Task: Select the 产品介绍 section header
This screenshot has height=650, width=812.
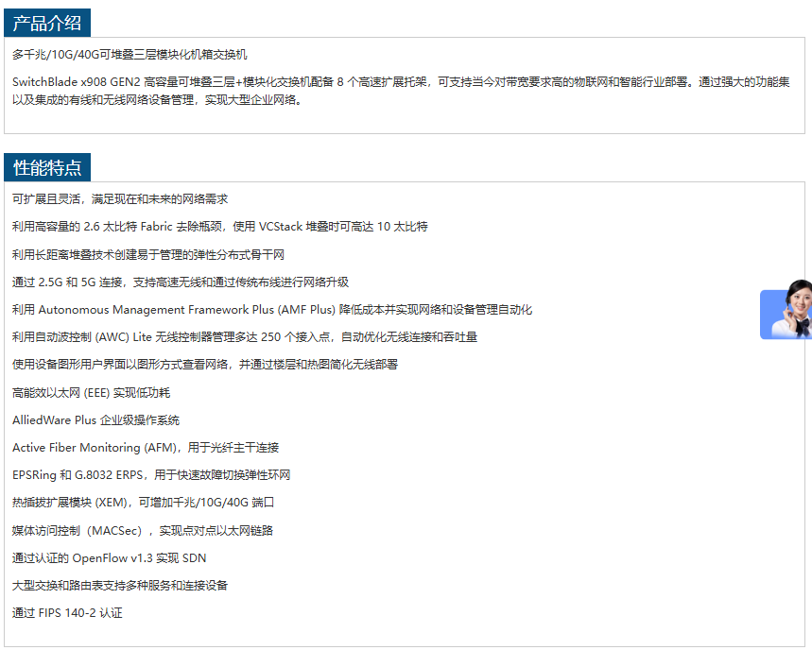Action: point(47,24)
